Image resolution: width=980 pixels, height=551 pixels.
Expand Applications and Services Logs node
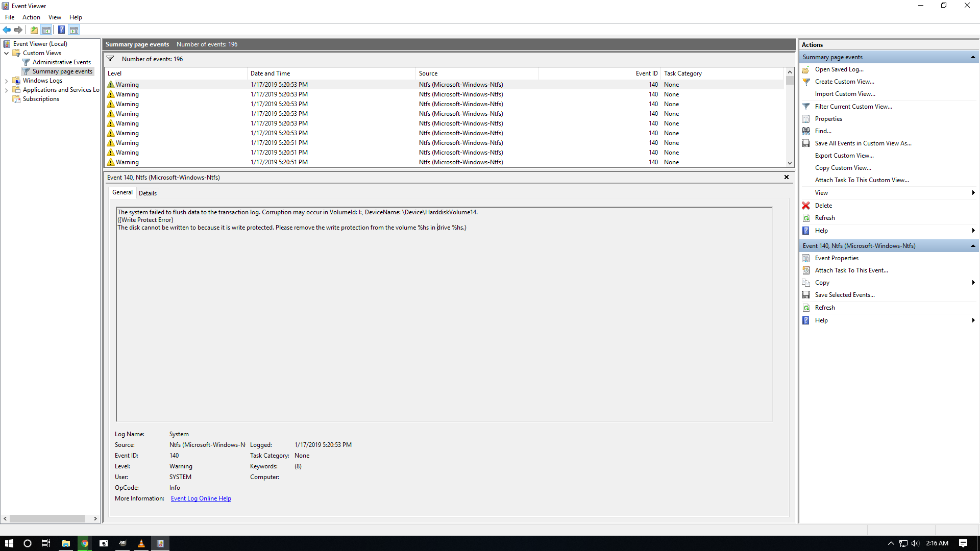[x=6, y=90]
